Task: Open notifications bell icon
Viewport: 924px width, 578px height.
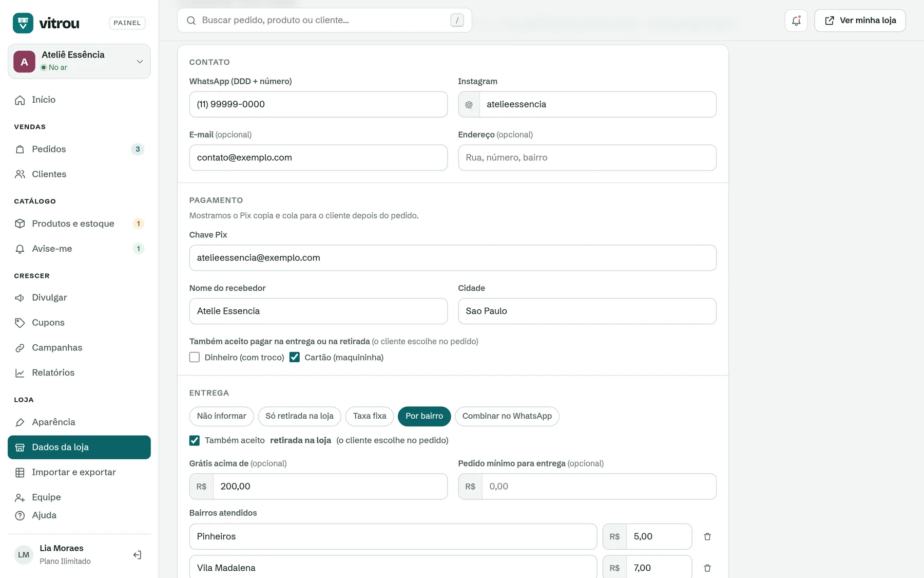Action: click(x=796, y=21)
